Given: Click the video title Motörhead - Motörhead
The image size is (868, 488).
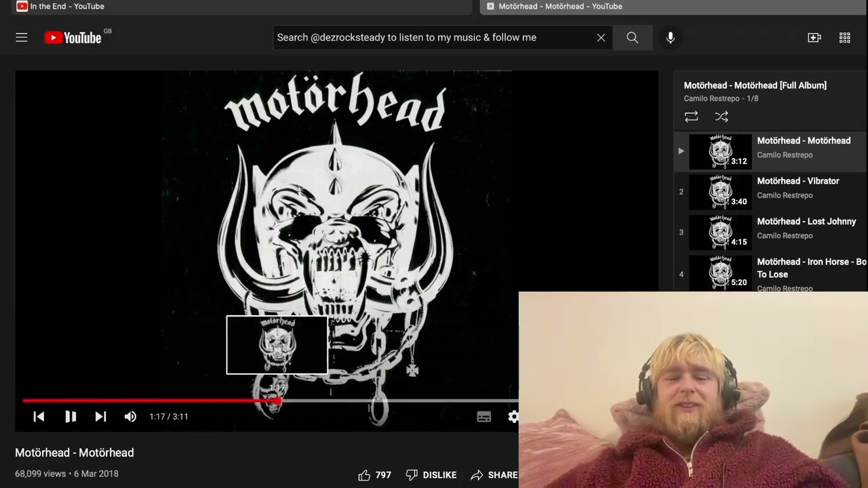Looking at the screenshot, I should pos(75,453).
